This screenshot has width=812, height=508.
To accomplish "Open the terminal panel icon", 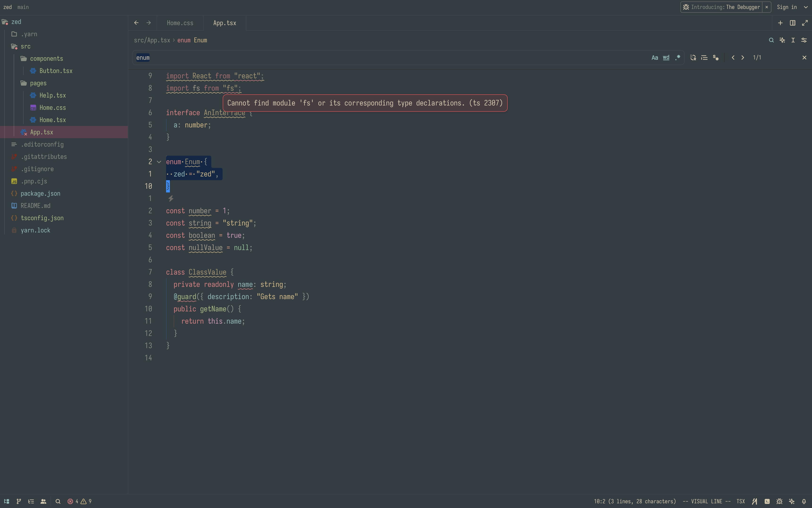I will click(x=767, y=501).
